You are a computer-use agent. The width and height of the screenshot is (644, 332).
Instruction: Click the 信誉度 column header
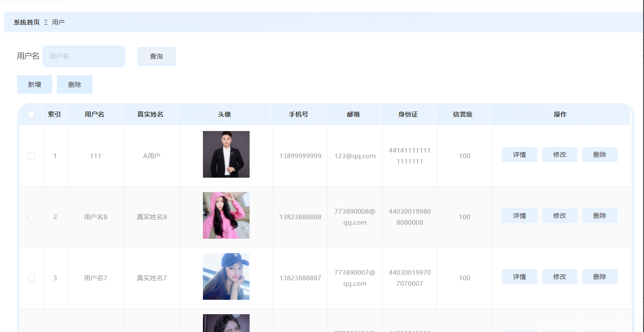[463, 114]
